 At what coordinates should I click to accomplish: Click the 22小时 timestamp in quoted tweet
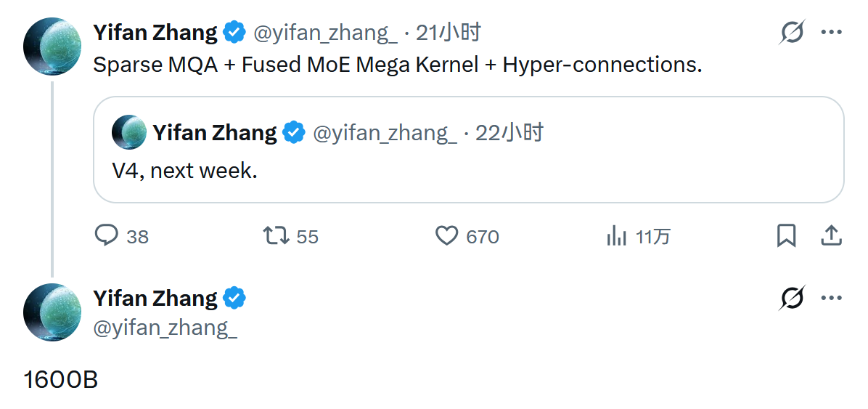click(509, 133)
